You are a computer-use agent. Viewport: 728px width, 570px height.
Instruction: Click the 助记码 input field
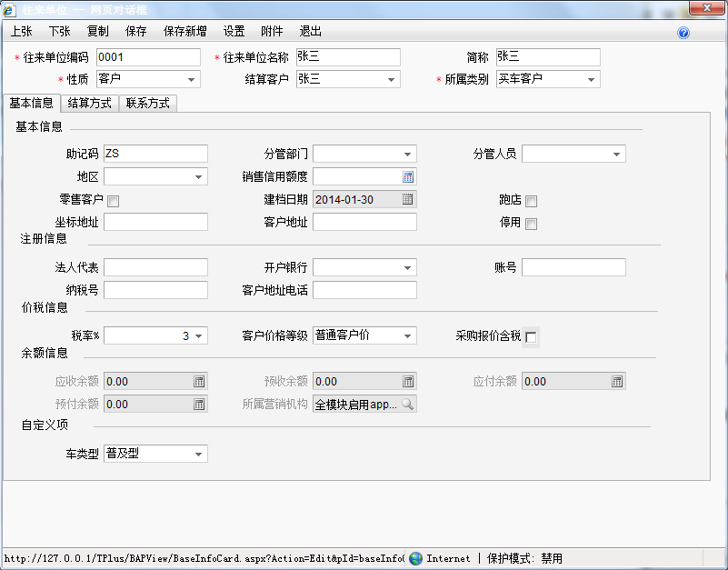pyautogui.click(x=155, y=154)
